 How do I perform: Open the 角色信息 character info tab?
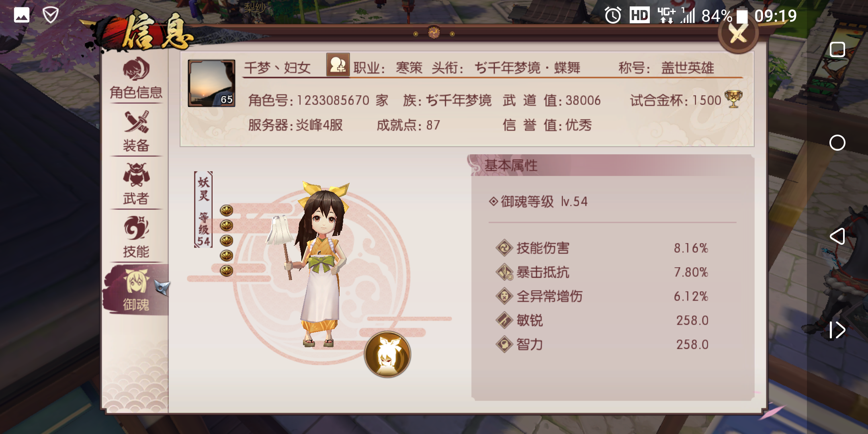point(136,78)
